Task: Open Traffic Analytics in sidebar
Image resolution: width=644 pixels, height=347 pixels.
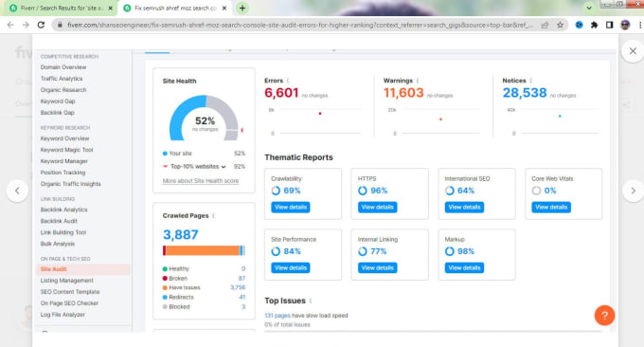Action: [x=62, y=79]
